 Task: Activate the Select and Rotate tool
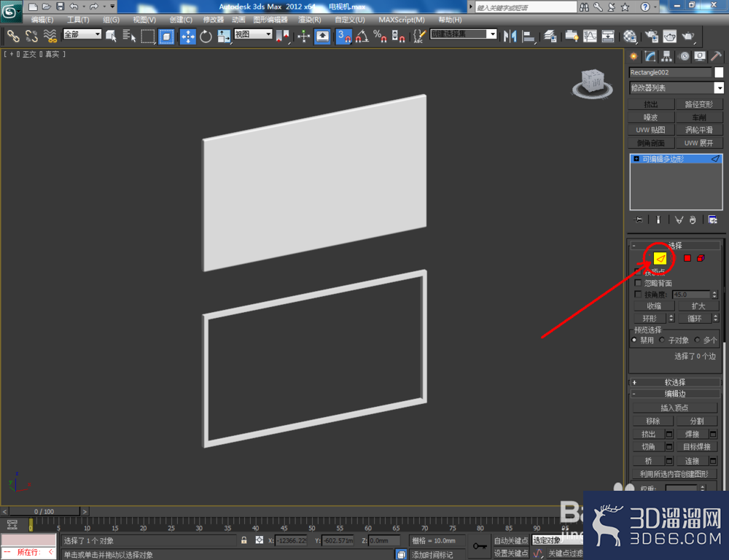tap(206, 36)
